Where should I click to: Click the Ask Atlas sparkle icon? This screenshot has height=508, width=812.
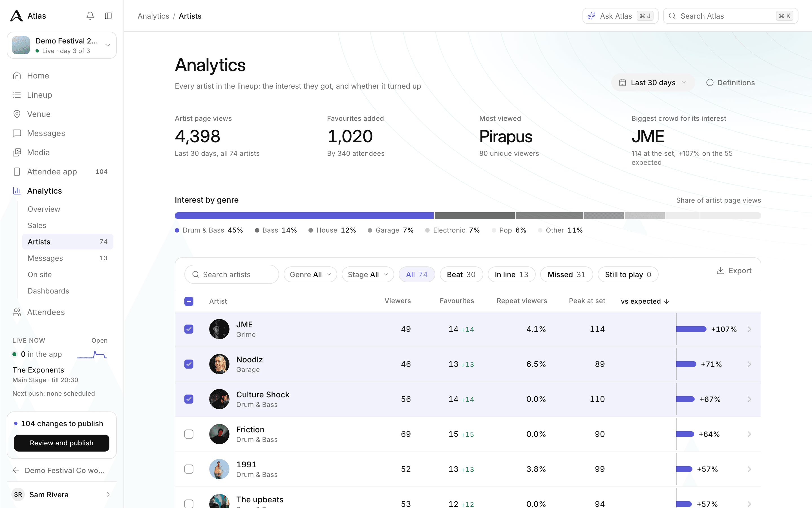click(x=592, y=16)
